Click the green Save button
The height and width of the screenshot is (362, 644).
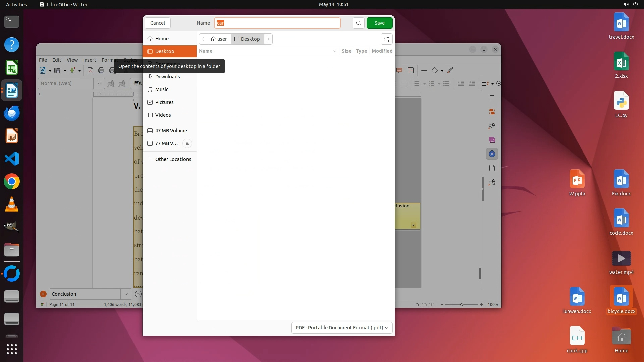coord(379,23)
